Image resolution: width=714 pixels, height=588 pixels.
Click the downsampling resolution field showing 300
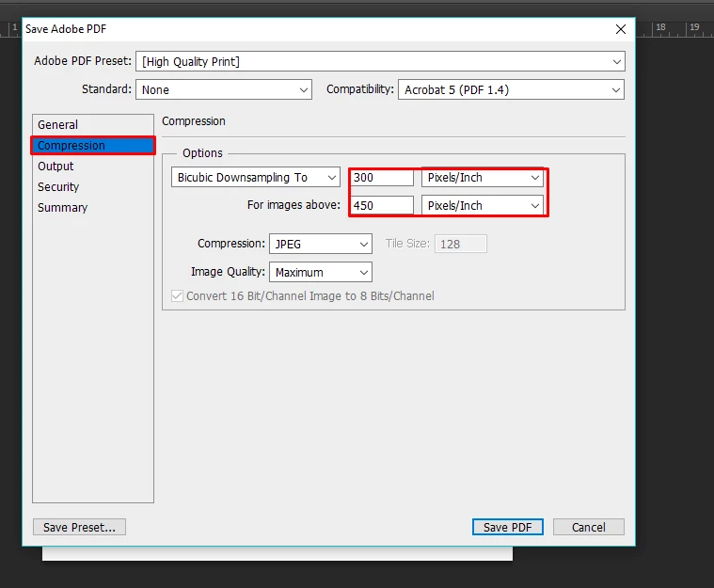pyautogui.click(x=382, y=177)
